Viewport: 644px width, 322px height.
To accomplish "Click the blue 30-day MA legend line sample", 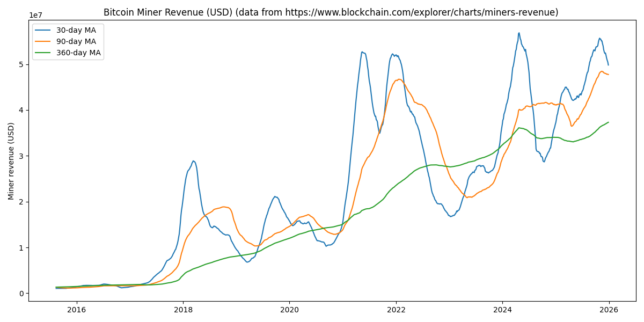I will [x=44, y=31].
